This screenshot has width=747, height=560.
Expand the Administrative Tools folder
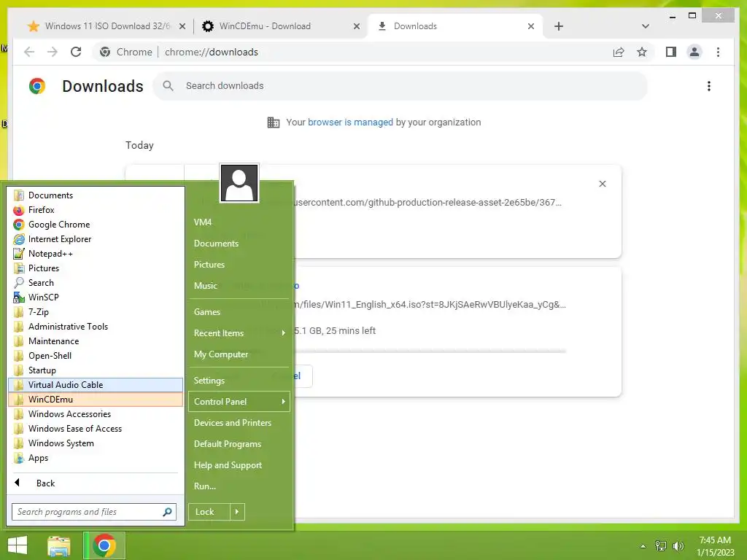[x=96, y=326]
